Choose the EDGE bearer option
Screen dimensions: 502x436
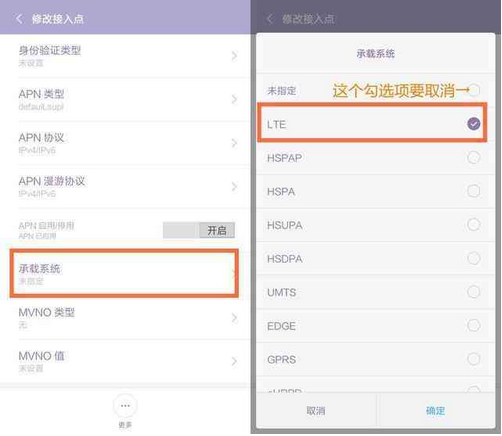click(x=375, y=326)
